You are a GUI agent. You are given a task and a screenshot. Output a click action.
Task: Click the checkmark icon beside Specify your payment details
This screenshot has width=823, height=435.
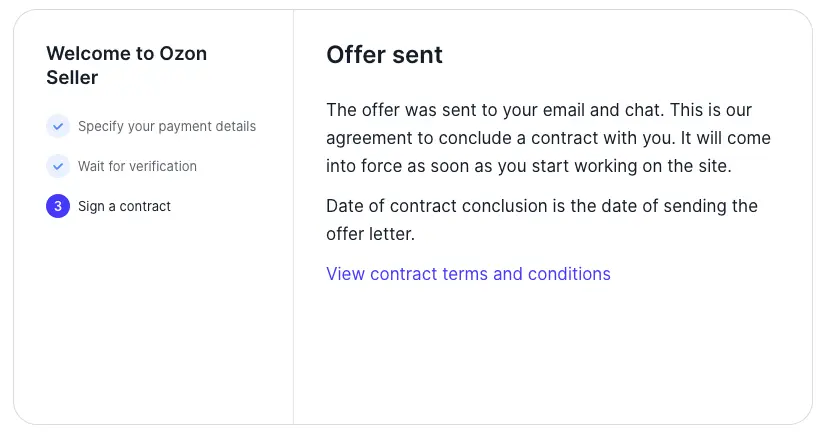tap(58, 126)
